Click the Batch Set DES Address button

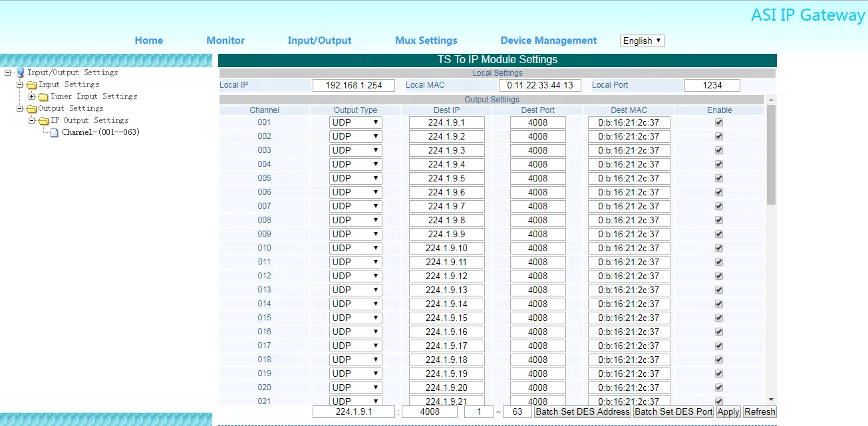pos(583,411)
